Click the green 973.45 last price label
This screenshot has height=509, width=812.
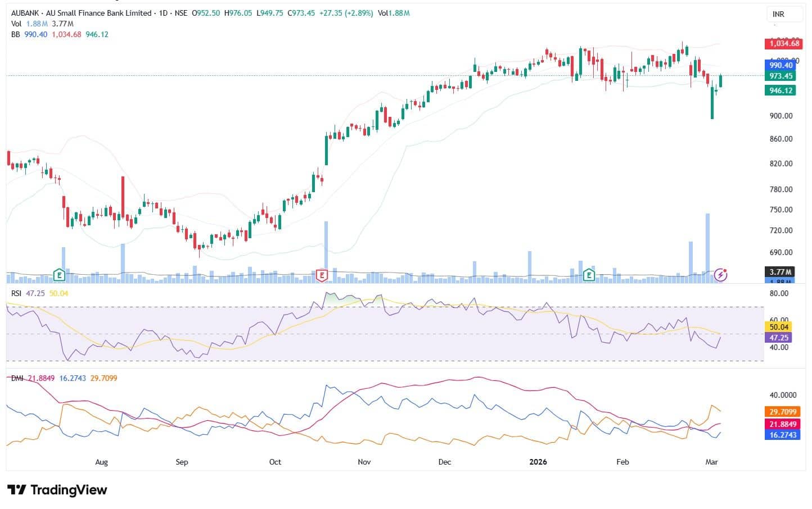point(781,76)
